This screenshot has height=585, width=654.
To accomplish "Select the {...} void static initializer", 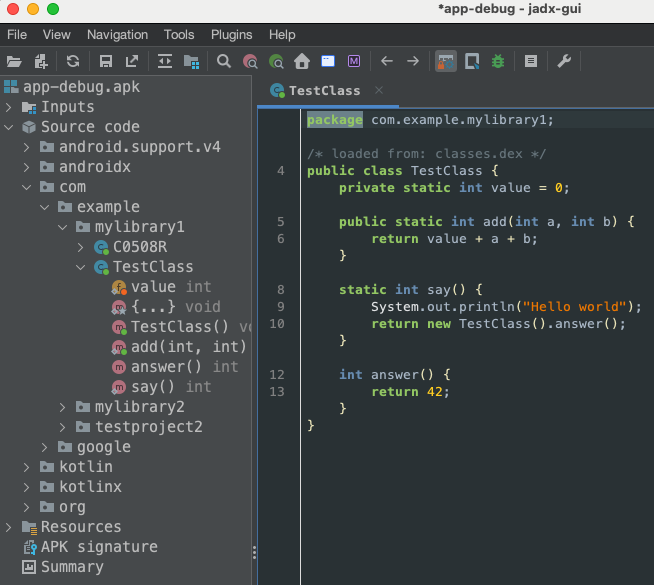I will [x=166, y=307].
